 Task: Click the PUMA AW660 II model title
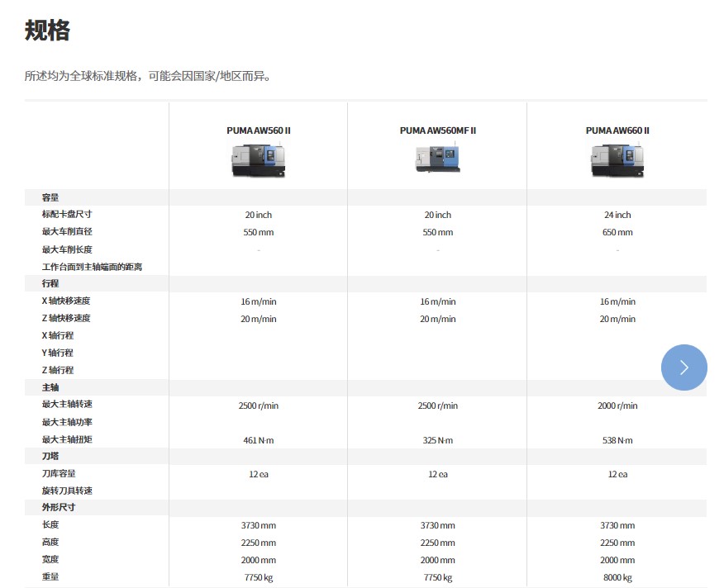(617, 130)
